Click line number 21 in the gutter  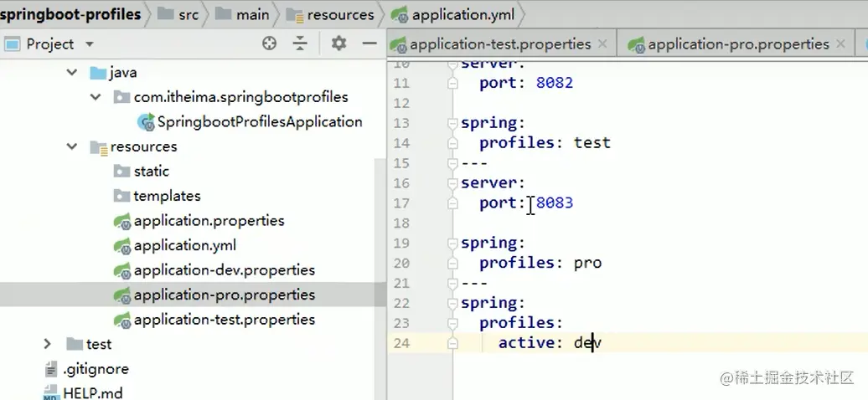(x=401, y=284)
